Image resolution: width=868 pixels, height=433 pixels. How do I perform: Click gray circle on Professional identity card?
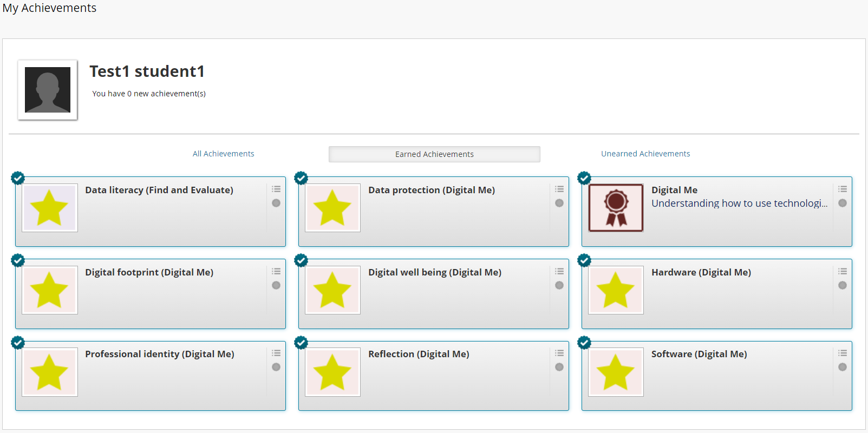coord(276,367)
